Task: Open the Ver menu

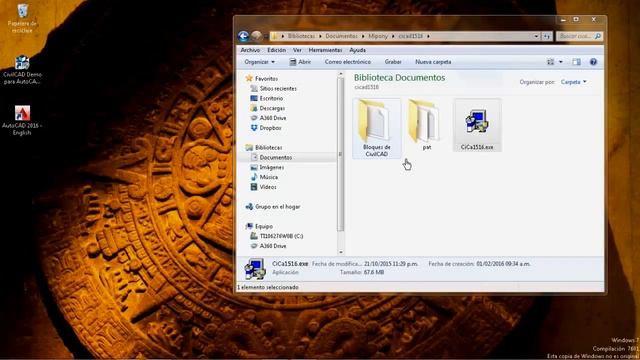Action: click(x=297, y=50)
